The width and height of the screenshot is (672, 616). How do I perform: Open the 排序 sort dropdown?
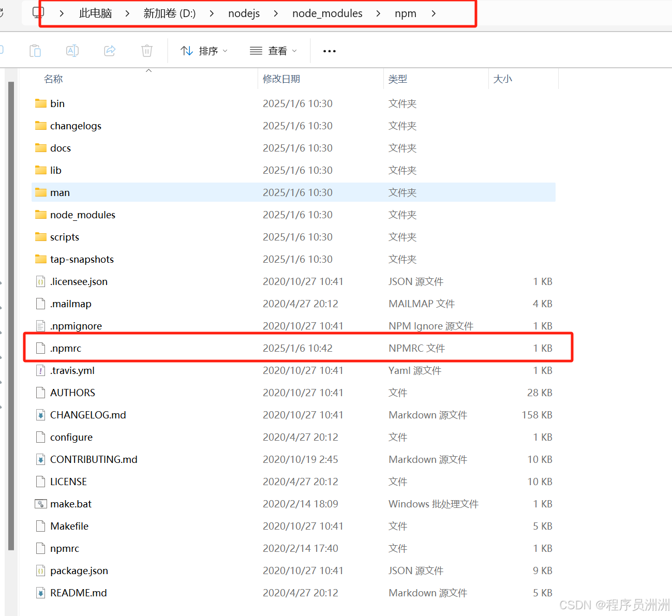204,51
